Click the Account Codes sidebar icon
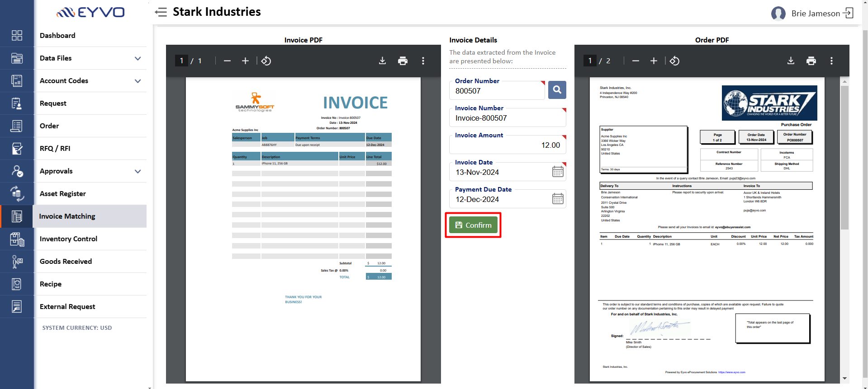868x389 pixels. point(17,81)
